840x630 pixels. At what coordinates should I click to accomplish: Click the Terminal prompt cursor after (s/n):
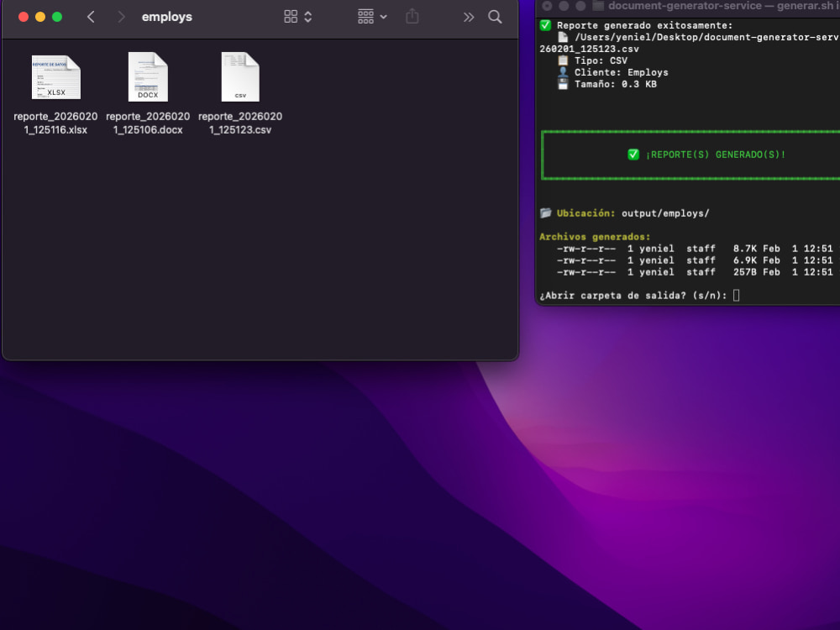click(x=736, y=295)
